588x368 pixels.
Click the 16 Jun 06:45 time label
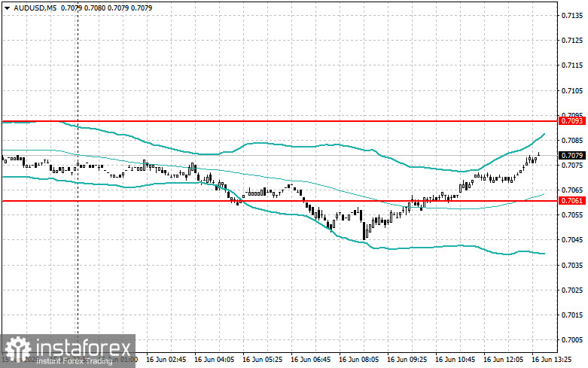click(x=310, y=360)
